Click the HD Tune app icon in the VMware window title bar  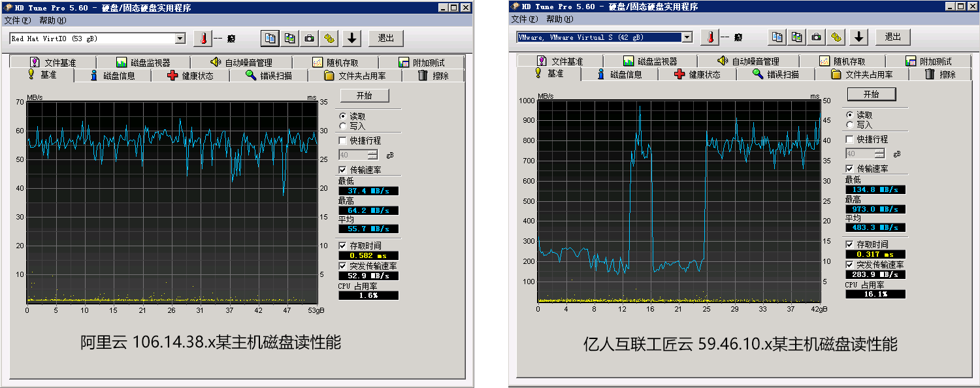pos(515,7)
